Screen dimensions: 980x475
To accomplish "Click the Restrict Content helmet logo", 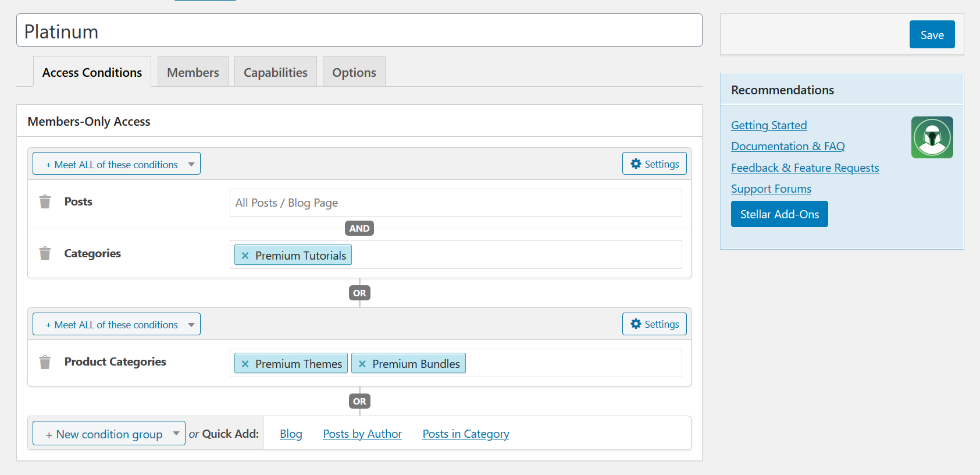I will 932,137.
